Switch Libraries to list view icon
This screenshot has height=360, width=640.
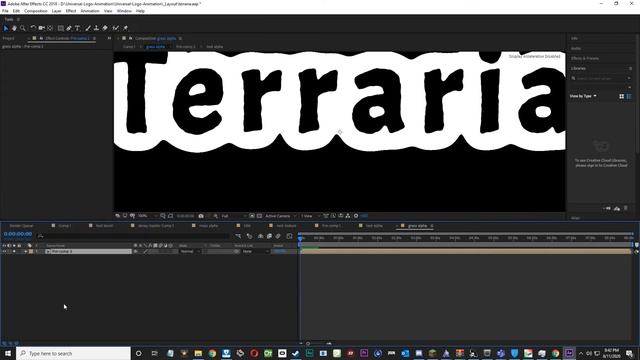[629, 96]
